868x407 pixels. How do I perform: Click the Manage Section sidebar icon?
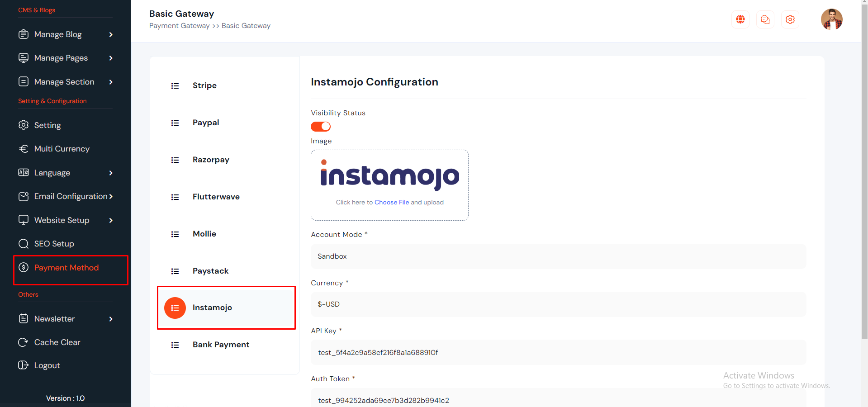coord(24,82)
